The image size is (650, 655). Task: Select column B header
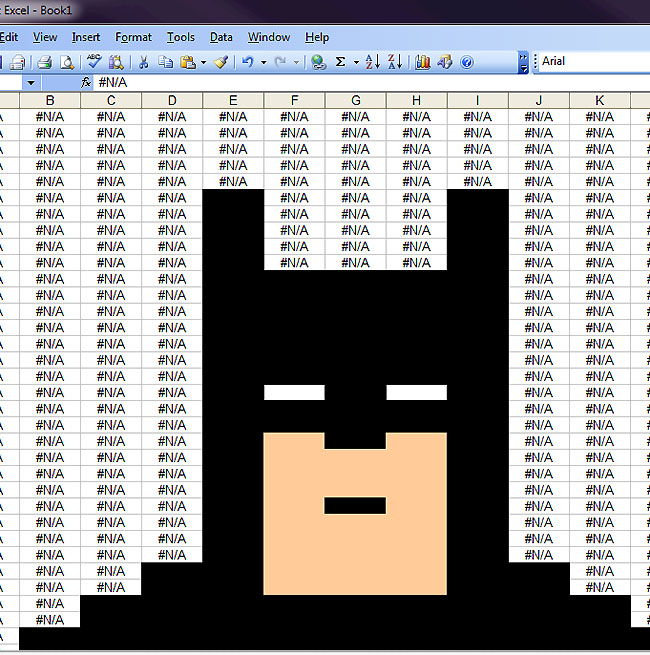tap(50, 101)
